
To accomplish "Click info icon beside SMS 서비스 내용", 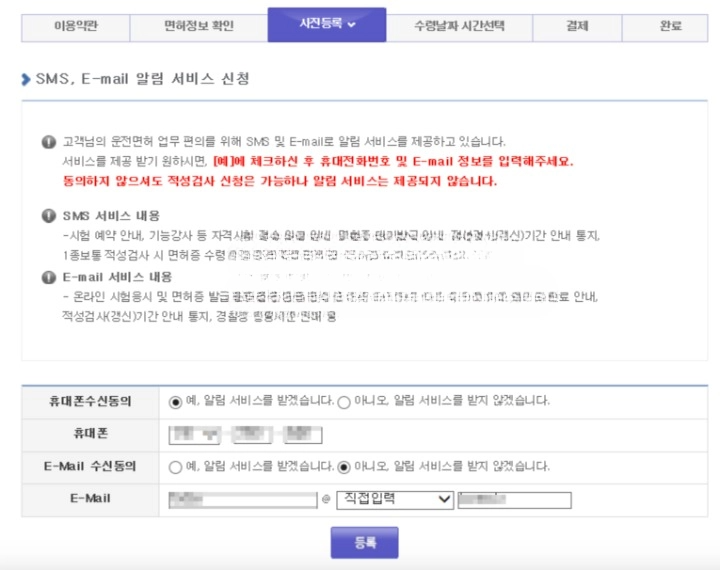I will pos(49,215).
